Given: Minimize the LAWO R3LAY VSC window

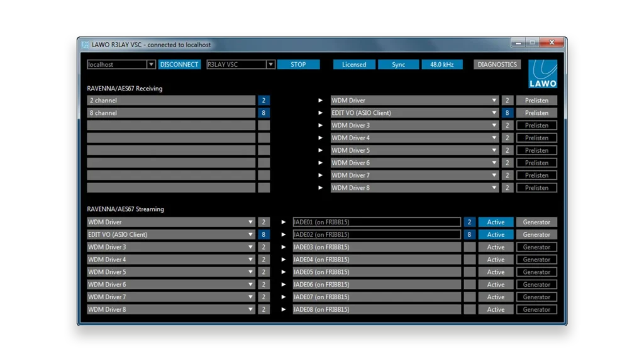Looking at the screenshot, I should 518,42.
